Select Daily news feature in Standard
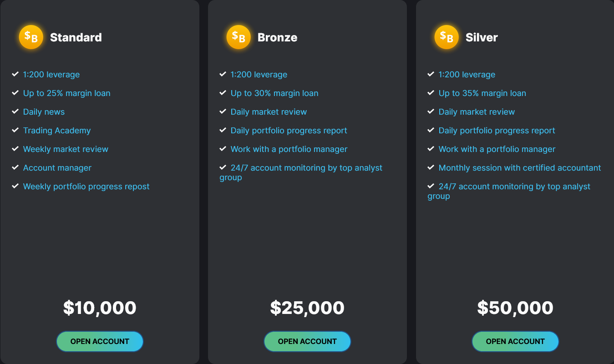Image resolution: width=614 pixels, height=364 pixels. [44, 112]
